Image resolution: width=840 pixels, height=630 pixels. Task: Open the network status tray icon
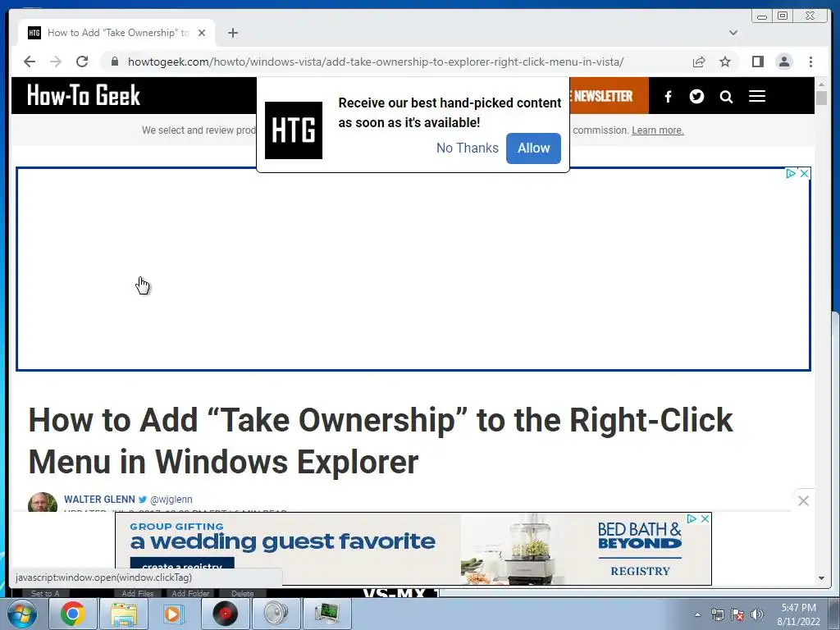click(x=717, y=614)
